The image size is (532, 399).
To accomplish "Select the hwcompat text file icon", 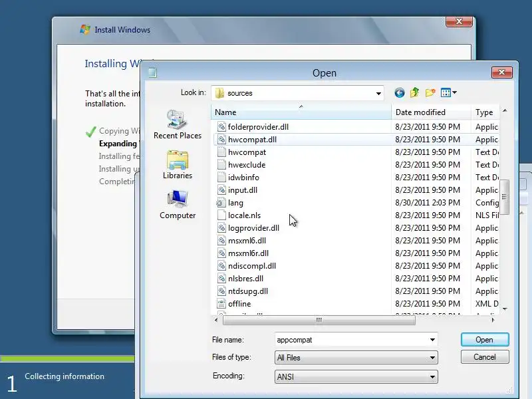I will pyautogui.click(x=221, y=152).
